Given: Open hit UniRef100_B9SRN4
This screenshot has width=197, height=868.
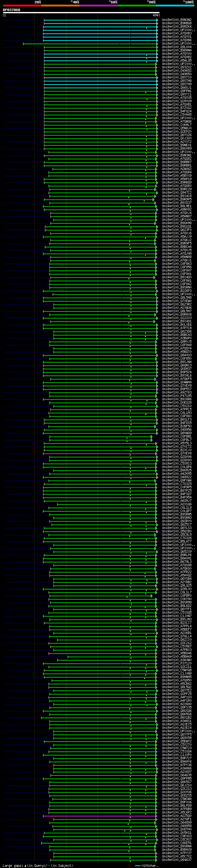Looking at the screenshot, I should click(x=177, y=846).
